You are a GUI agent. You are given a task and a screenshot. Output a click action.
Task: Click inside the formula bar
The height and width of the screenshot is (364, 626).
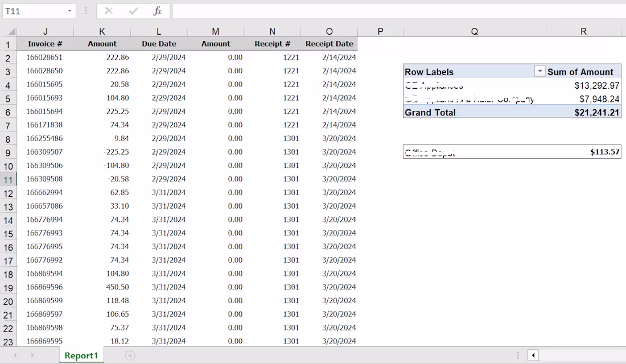pyautogui.click(x=341, y=11)
